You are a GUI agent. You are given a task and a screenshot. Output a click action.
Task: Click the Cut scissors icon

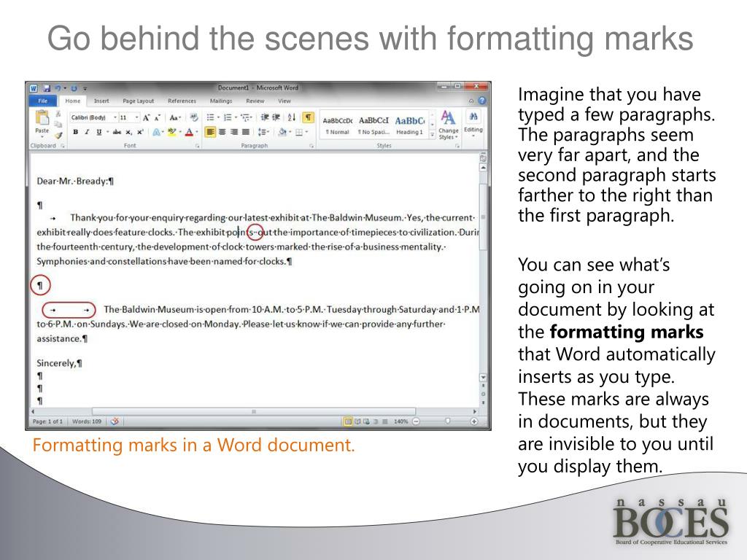point(58,114)
